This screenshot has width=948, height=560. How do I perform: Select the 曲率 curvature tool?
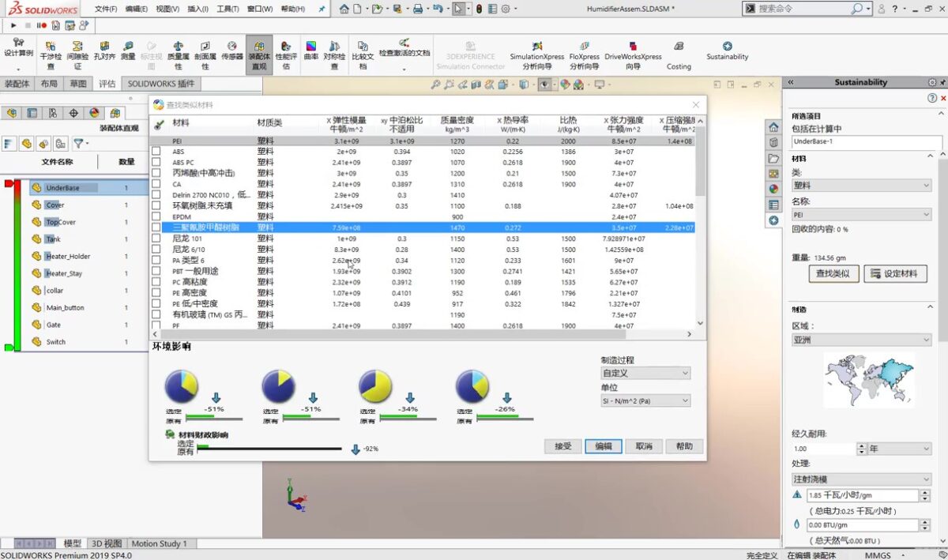(311, 51)
